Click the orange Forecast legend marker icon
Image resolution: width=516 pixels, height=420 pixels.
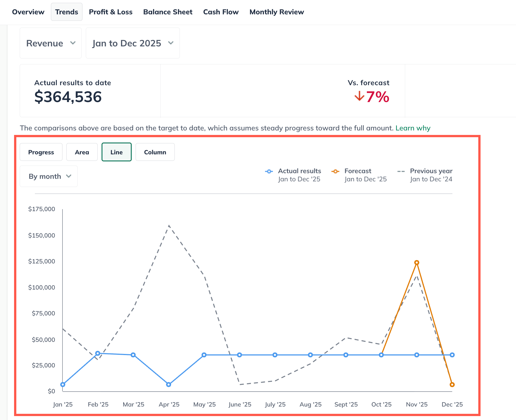point(335,171)
